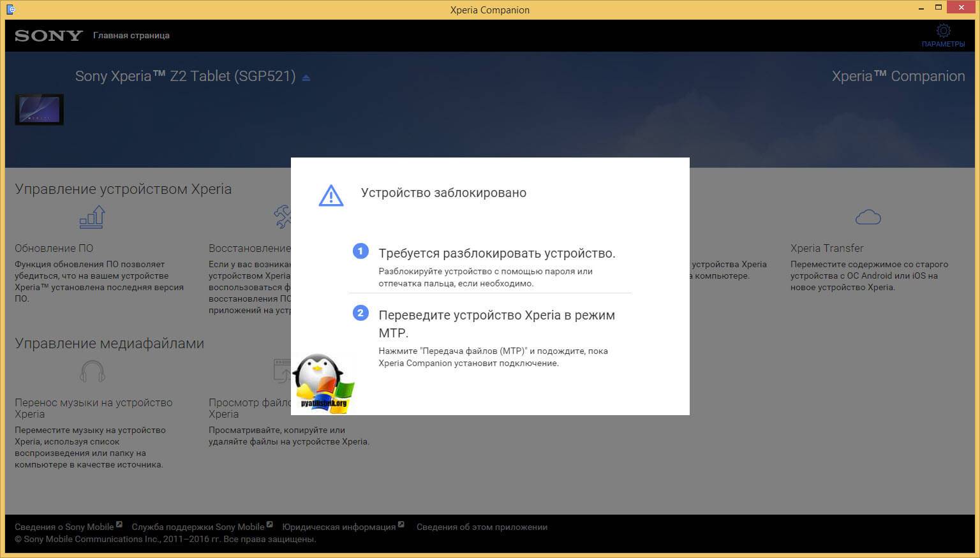
Task: Click the software update chart icon
Action: point(93,217)
